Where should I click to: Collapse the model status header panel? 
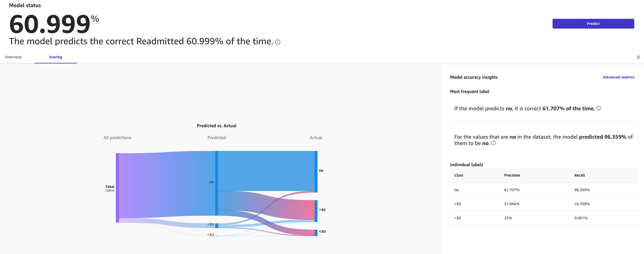638,57
